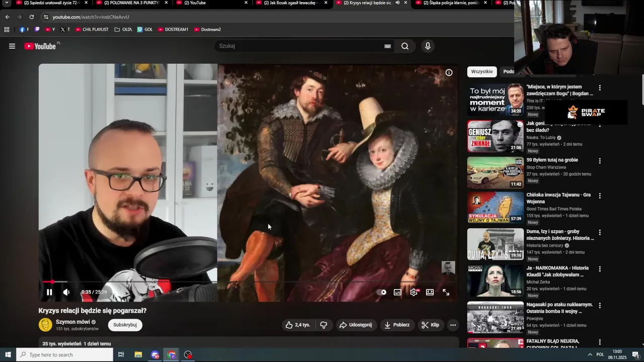644x362 pixels.
Task: Open options for '59 Byłem tutaj na grobie'
Action: 600,161
